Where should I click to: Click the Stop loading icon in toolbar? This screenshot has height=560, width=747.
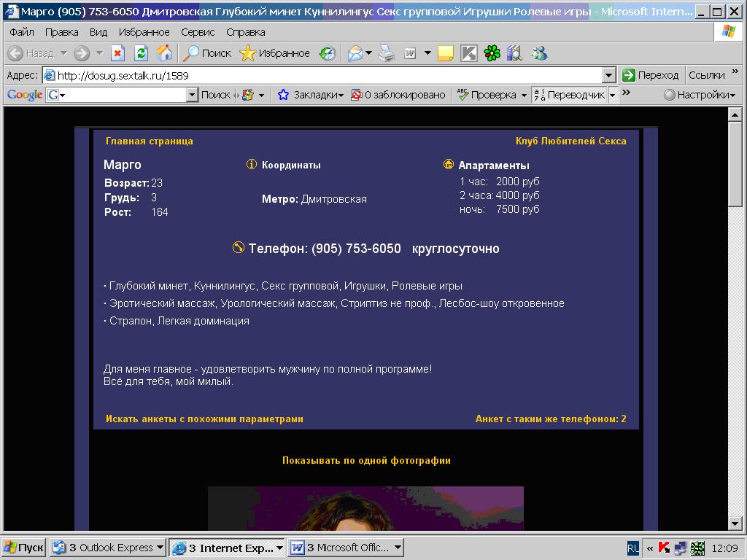(118, 53)
